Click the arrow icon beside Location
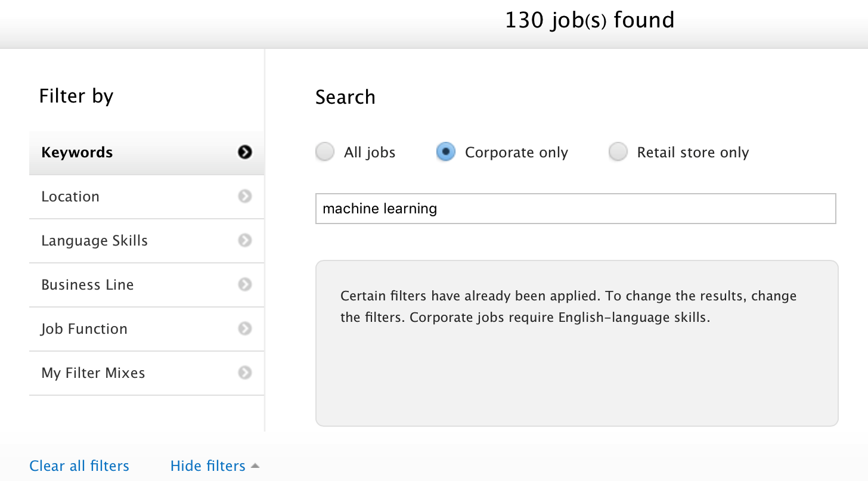The image size is (868, 481). (x=244, y=197)
